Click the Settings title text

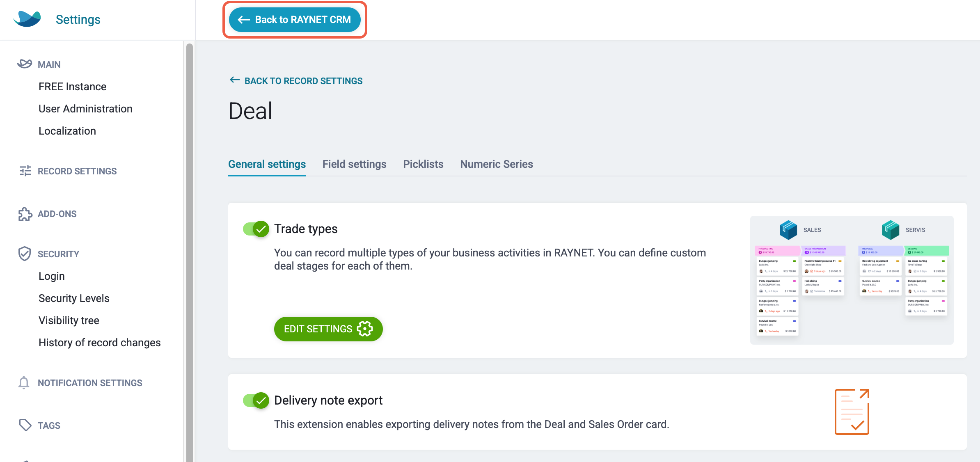click(x=78, y=19)
